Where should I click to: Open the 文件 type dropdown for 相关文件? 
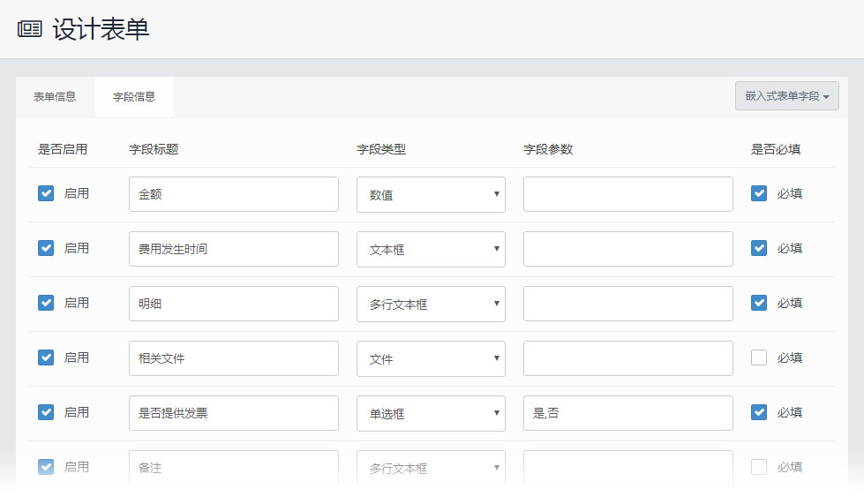click(x=431, y=358)
